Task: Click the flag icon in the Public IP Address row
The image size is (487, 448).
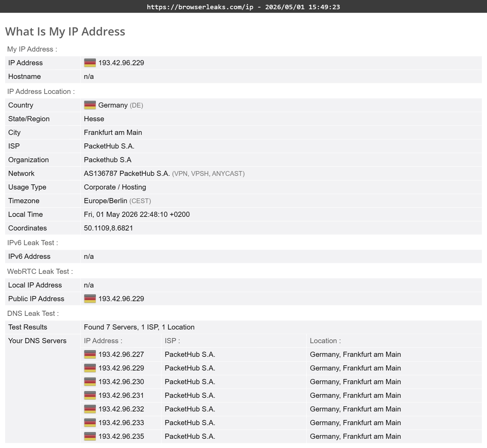Action: tap(90, 299)
